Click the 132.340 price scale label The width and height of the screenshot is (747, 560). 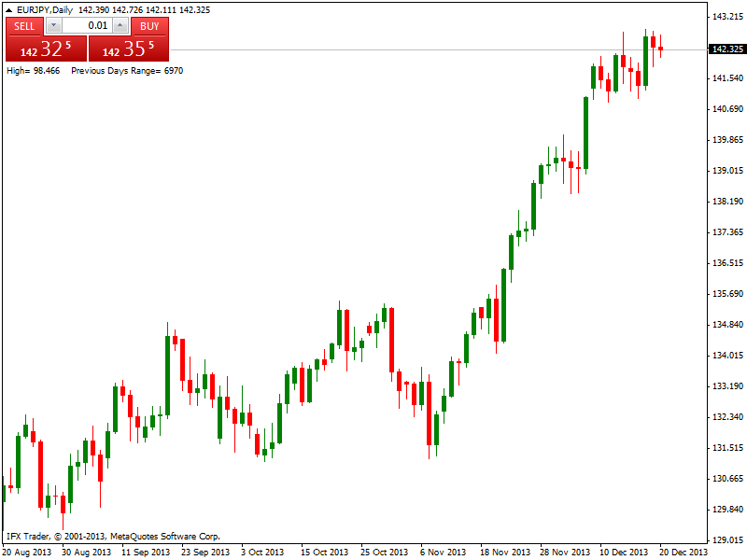(728, 417)
